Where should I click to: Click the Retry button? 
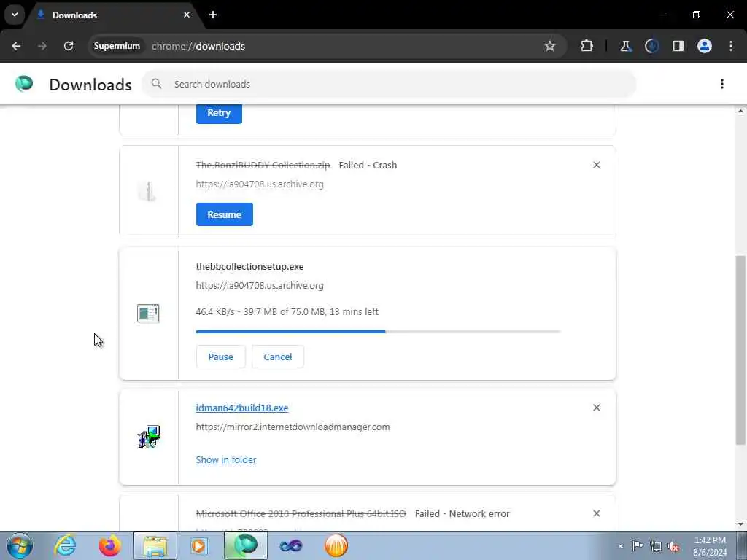(x=219, y=113)
